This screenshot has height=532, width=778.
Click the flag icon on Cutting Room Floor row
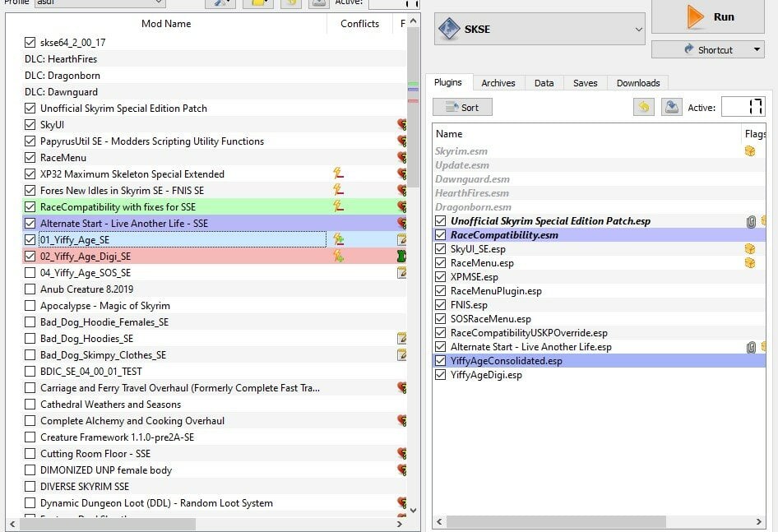click(402, 453)
